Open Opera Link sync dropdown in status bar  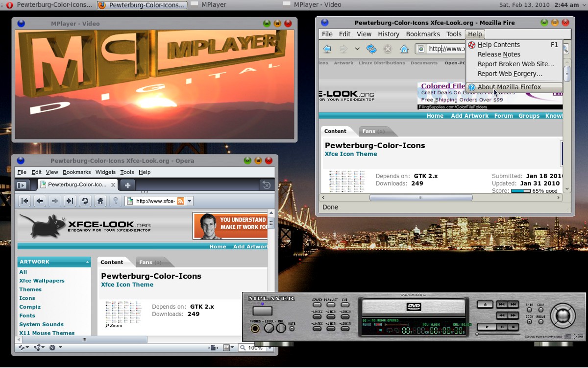[x=24, y=347]
